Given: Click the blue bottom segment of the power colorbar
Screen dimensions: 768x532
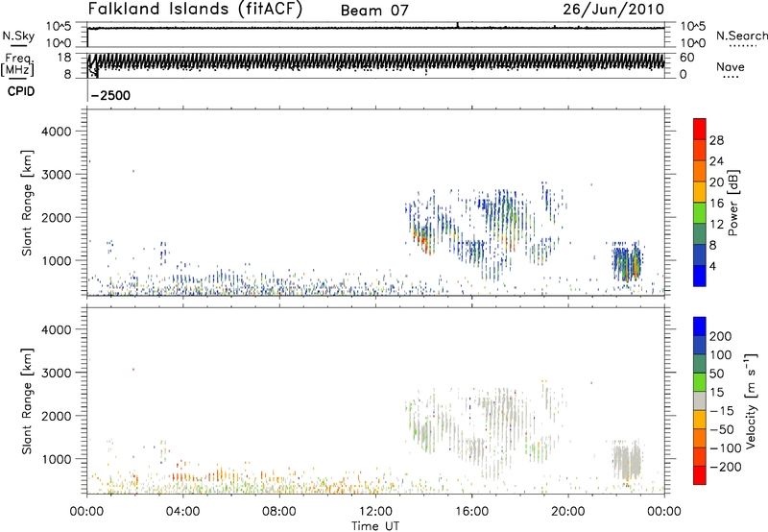Looking at the screenshot, I should tap(700, 276).
